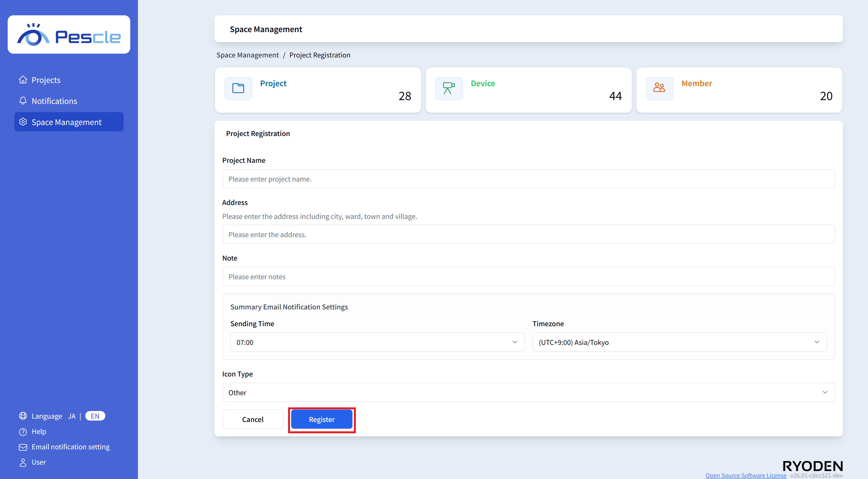Click the Pescle logo
The height and width of the screenshot is (479, 868).
[x=69, y=35]
